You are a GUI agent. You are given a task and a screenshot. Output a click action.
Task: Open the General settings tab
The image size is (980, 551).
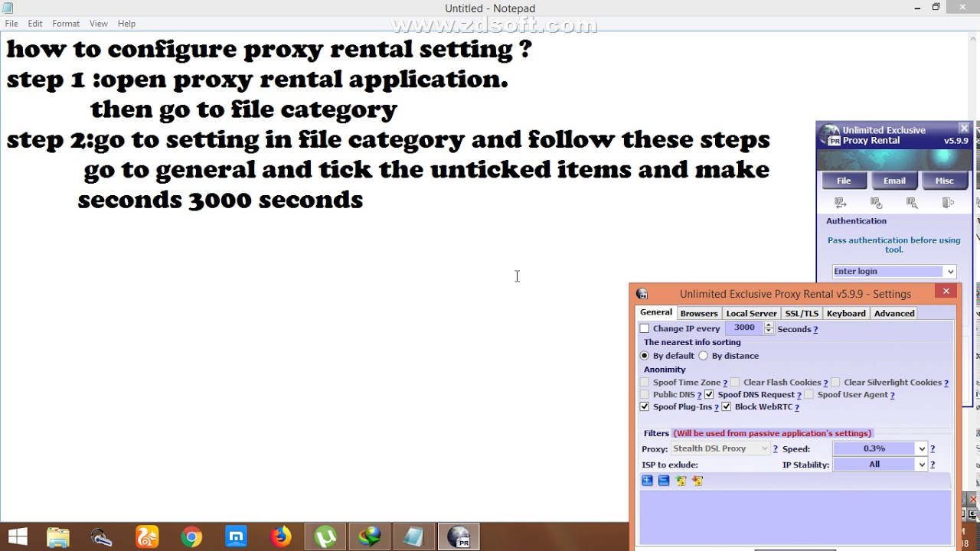(656, 312)
